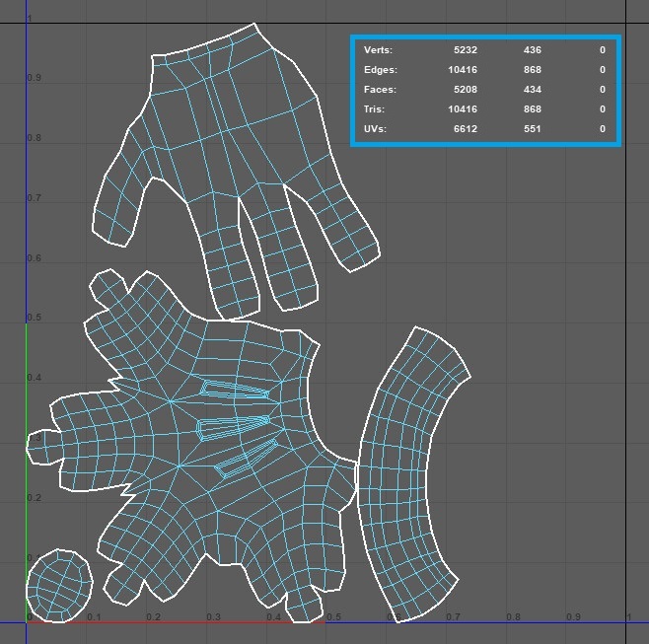
Task: Click the 10416 value in Tris row
Action: 463,109
